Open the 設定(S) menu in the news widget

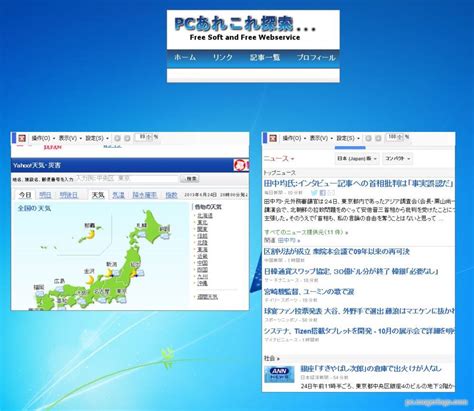click(x=348, y=138)
